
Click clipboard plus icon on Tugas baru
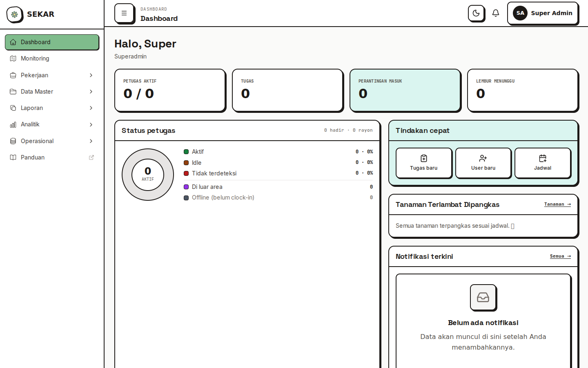(x=424, y=158)
